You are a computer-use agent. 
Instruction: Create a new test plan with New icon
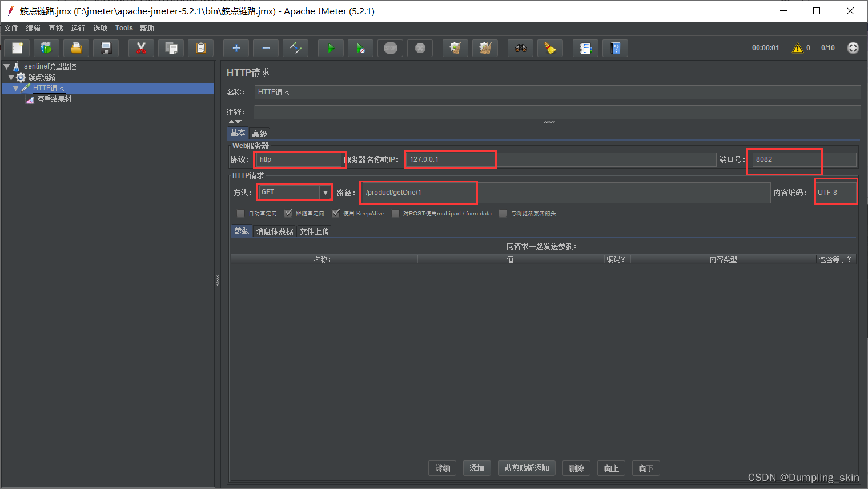(17, 48)
